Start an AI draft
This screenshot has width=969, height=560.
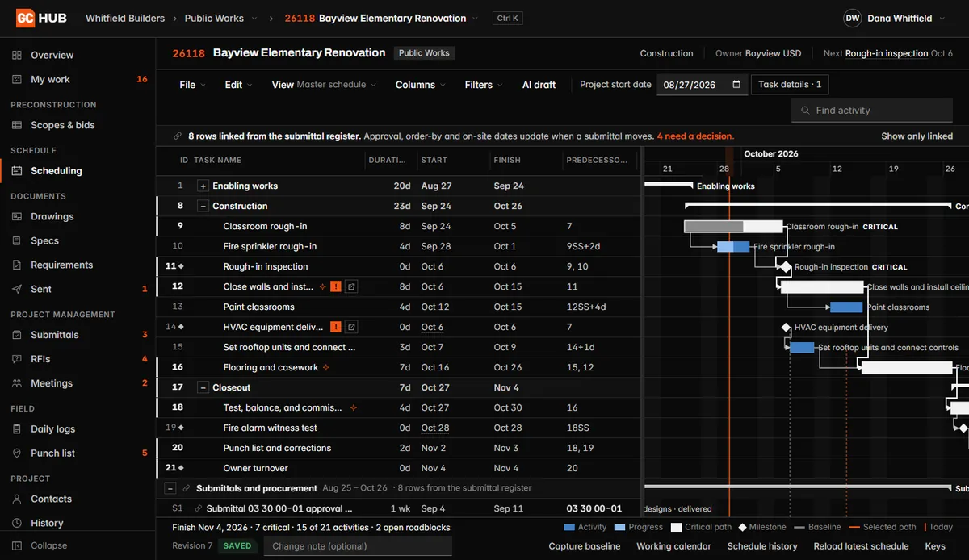tap(539, 84)
